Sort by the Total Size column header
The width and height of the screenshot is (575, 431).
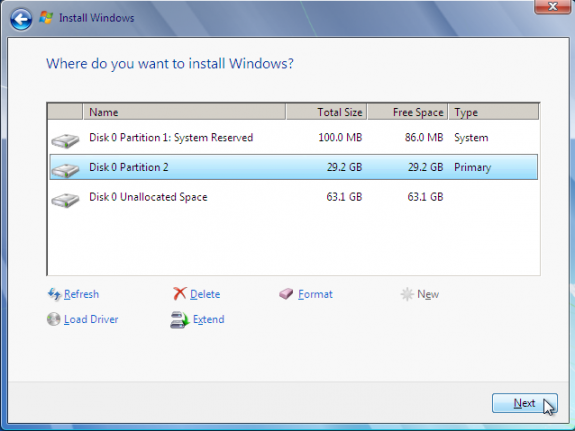326,112
